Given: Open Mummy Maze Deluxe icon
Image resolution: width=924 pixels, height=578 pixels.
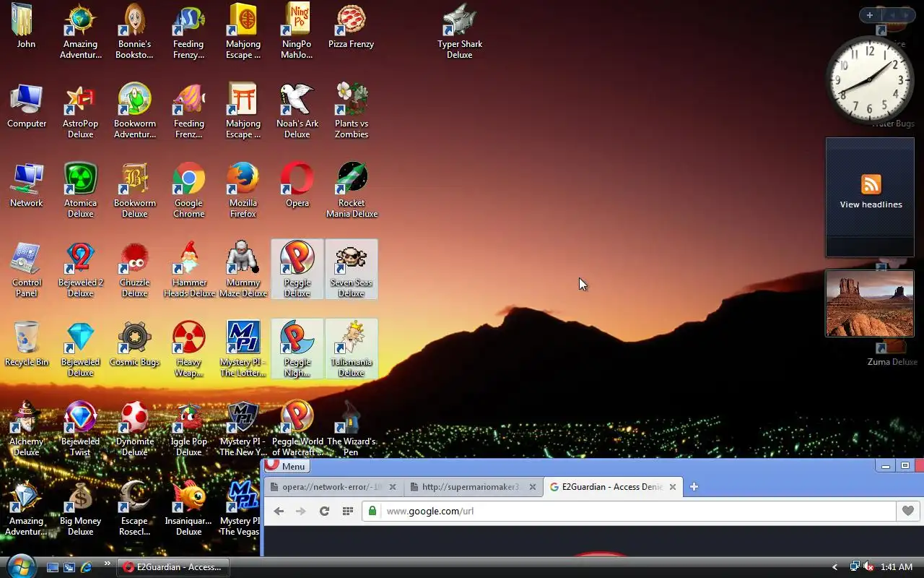Looking at the screenshot, I should [243, 269].
